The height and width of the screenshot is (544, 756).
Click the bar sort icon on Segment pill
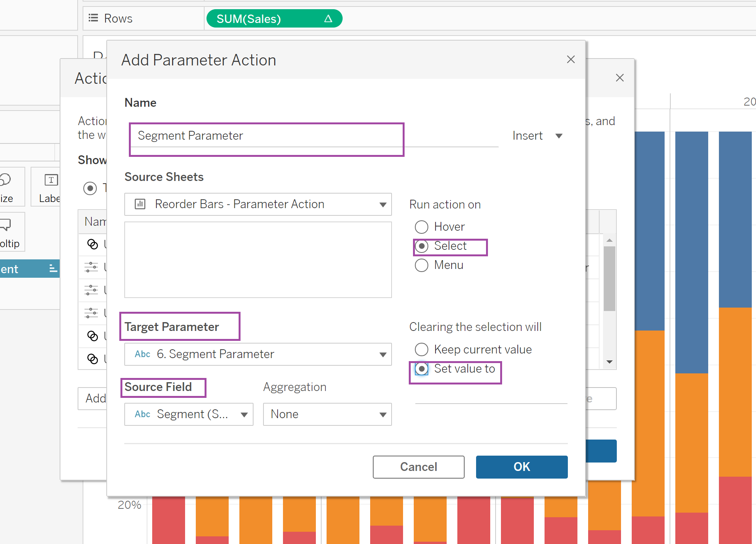click(x=53, y=269)
